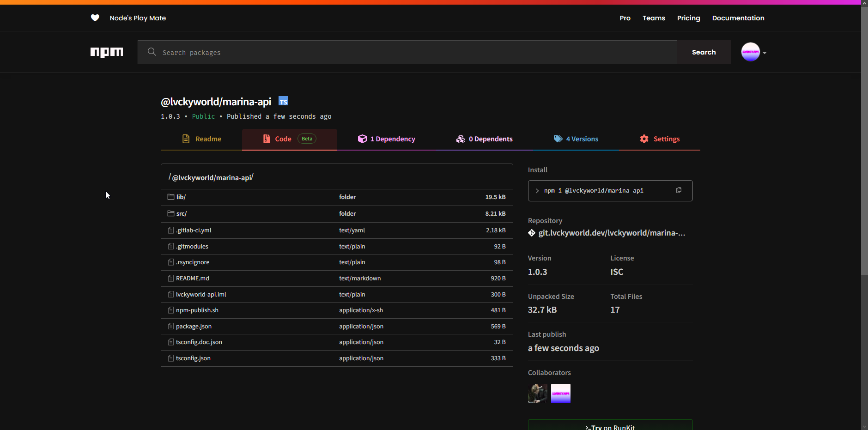This screenshot has height=430, width=868.
Task: Open the 1 Dependency tab
Action: coord(387,139)
